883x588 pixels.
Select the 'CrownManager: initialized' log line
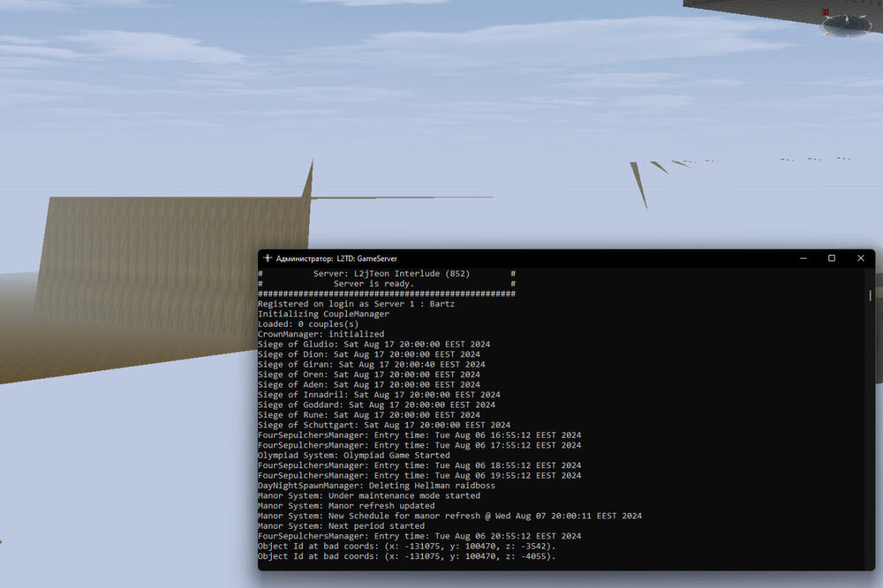click(x=321, y=335)
